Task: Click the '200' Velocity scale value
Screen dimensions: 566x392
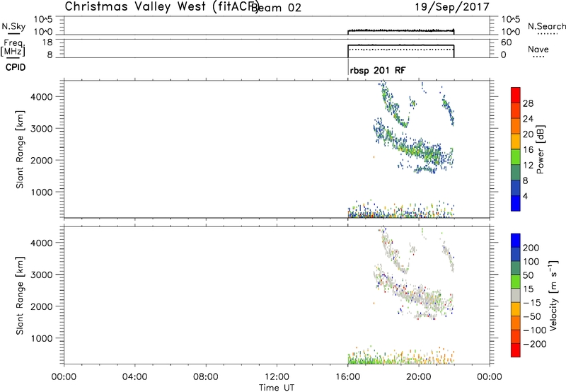Action: [531, 248]
